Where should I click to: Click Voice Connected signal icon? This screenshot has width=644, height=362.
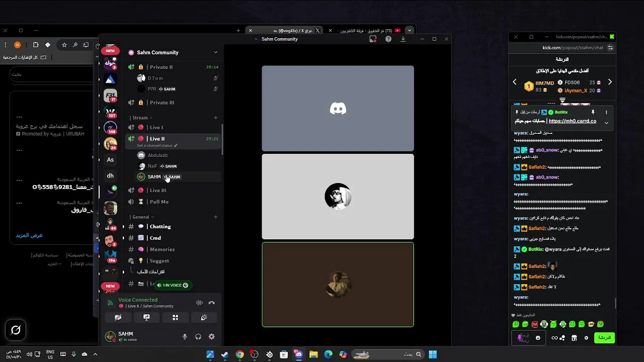coord(110,303)
